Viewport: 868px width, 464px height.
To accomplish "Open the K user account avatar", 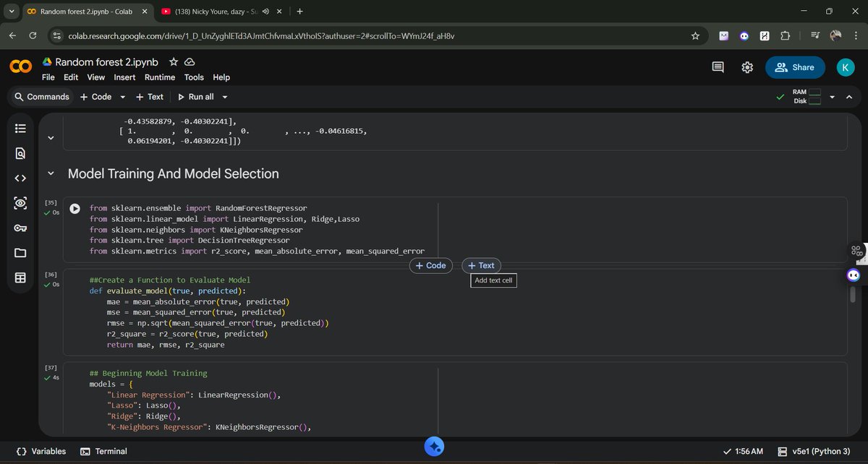I will point(846,67).
